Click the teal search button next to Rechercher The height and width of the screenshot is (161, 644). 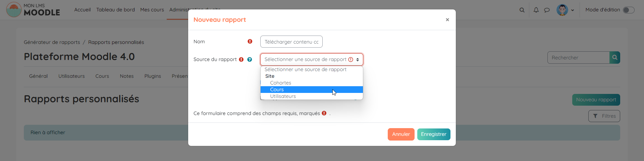pos(614,57)
